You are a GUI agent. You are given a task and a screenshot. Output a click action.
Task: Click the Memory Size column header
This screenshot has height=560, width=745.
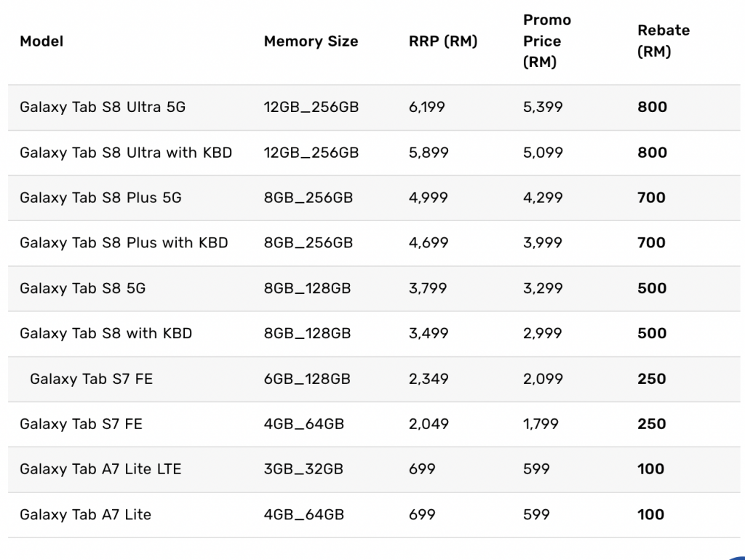(x=311, y=41)
